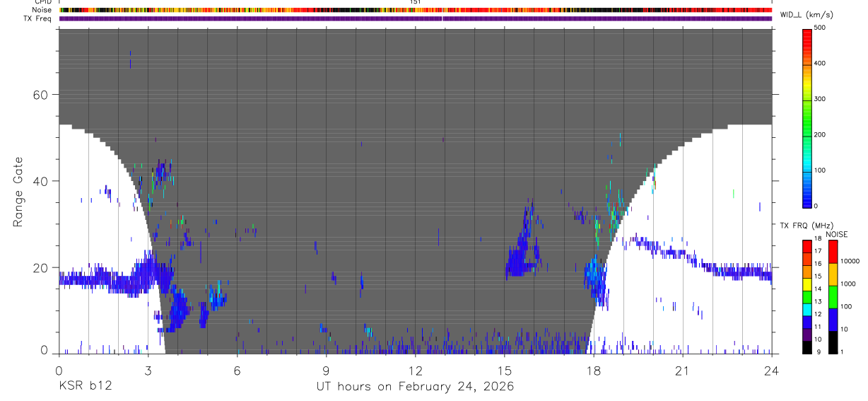Click the '500' tick on the WID color bar
868x401 pixels.
[x=820, y=28]
